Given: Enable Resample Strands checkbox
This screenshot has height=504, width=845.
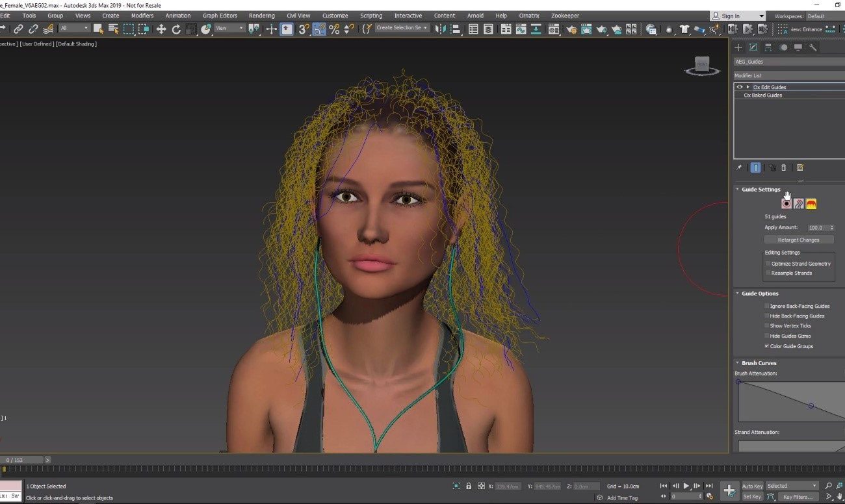Looking at the screenshot, I should click(768, 273).
